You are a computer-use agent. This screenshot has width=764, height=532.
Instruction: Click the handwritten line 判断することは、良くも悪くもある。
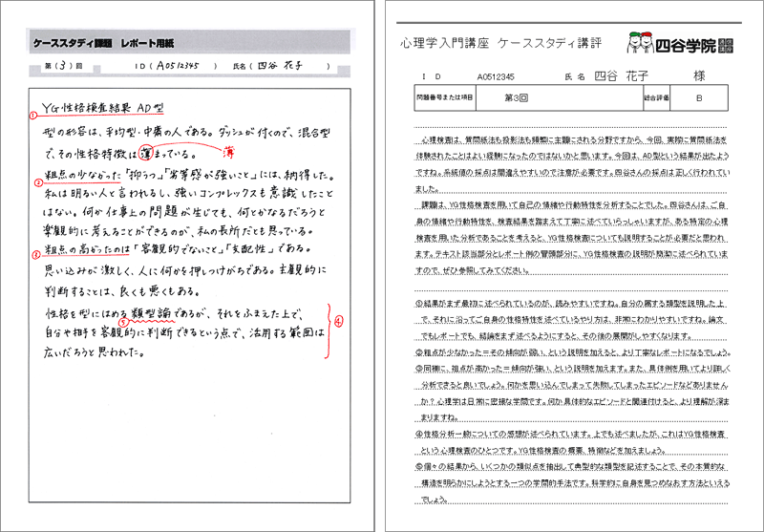[x=121, y=291]
